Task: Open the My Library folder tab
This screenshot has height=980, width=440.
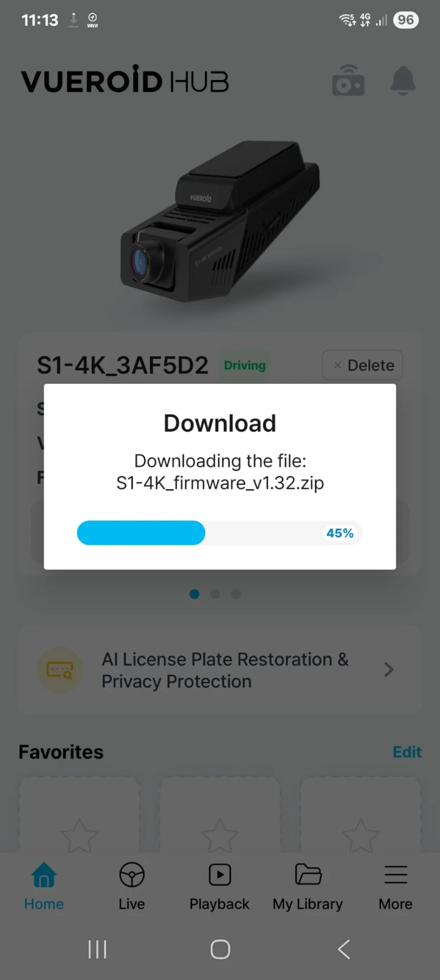Action: 308,886
